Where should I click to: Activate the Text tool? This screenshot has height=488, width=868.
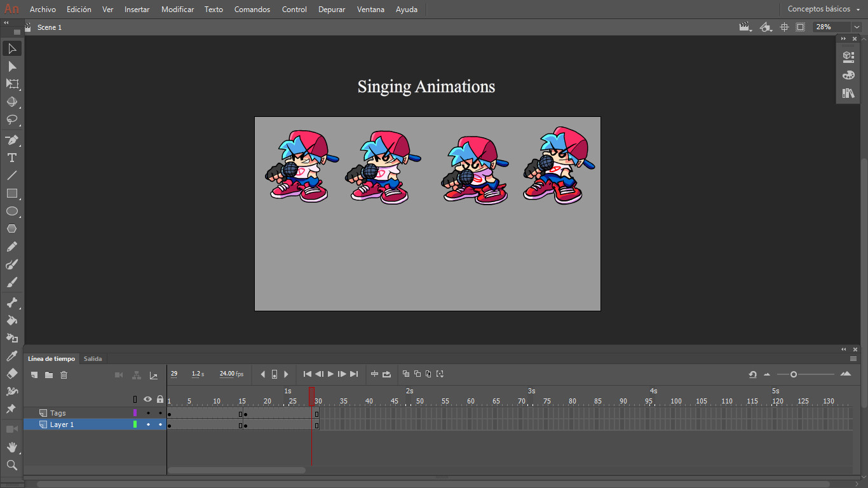[x=11, y=158]
